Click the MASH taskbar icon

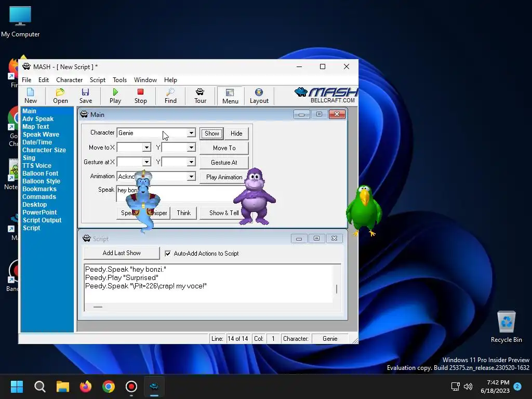click(154, 387)
